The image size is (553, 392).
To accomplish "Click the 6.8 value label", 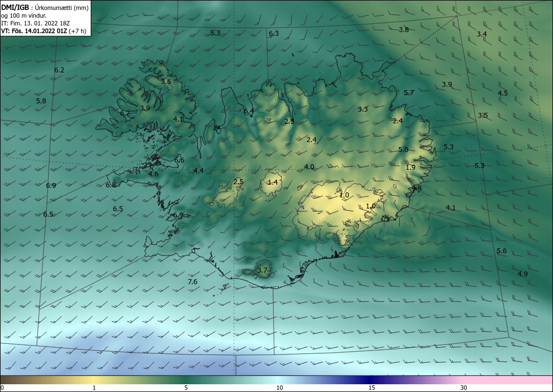I will click(x=111, y=185).
